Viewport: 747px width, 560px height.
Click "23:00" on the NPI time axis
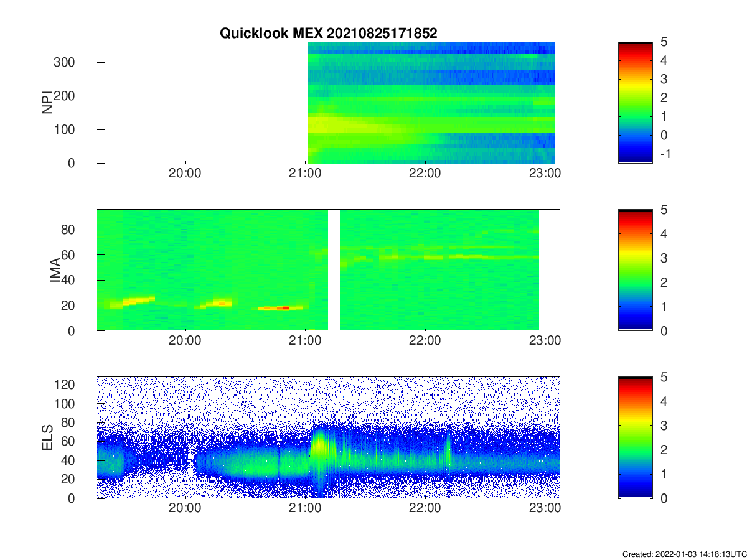545,174
